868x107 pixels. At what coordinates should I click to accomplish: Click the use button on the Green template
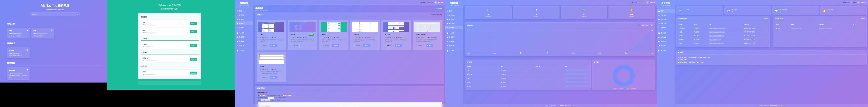point(336,45)
